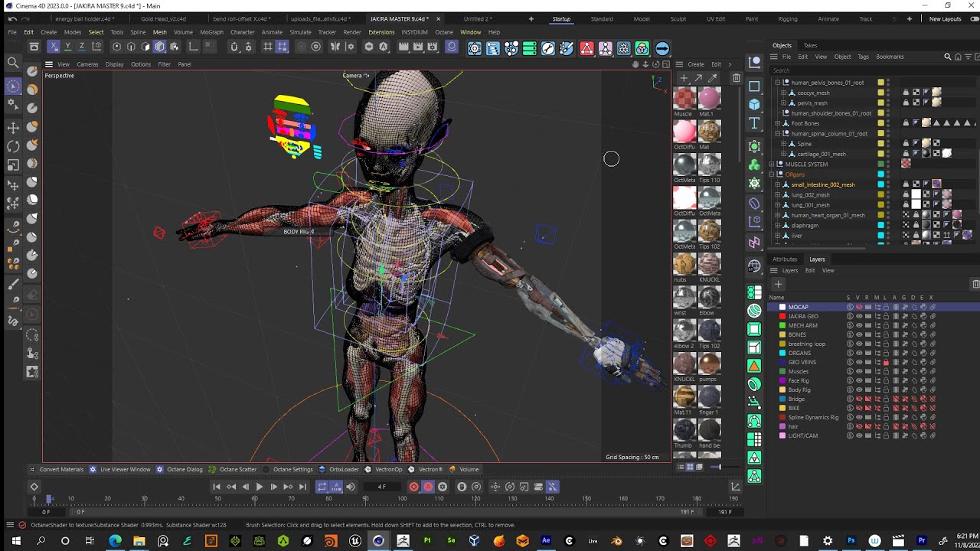Open the MoGraph menu
980x551 pixels.
(211, 32)
